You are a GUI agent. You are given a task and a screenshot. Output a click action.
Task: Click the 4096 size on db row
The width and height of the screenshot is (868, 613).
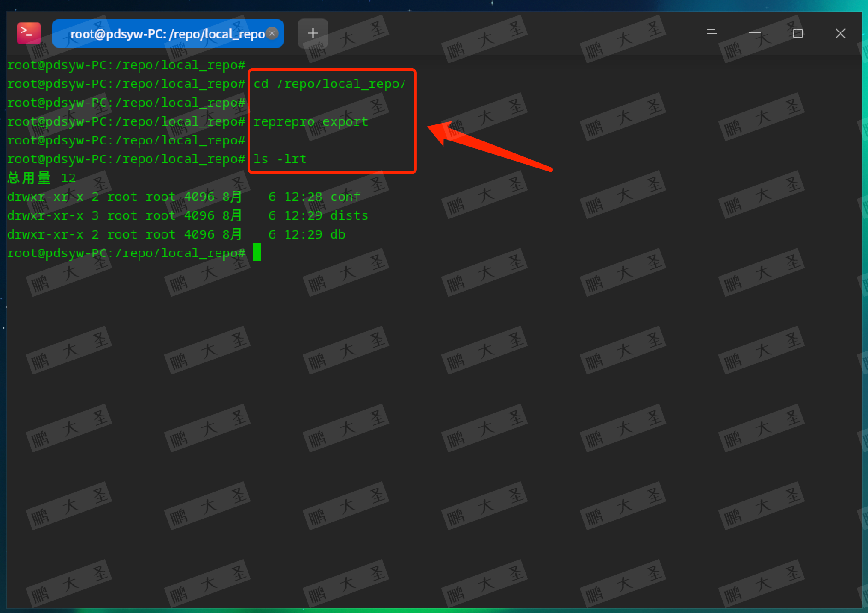click(199, 234)
